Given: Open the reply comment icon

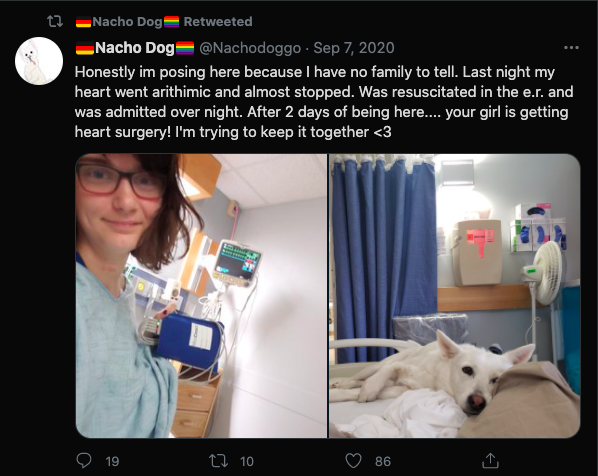Looking at the screenshot, I should 84,460.
